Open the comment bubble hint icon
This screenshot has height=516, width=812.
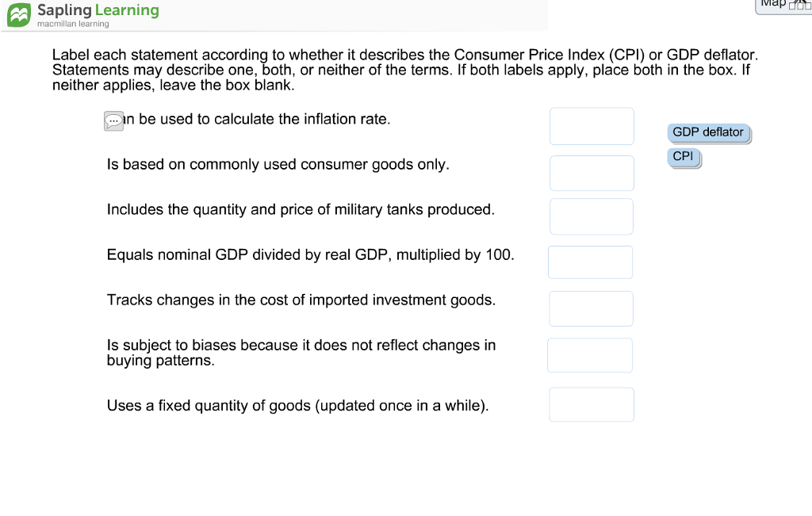tap(114, 121)
